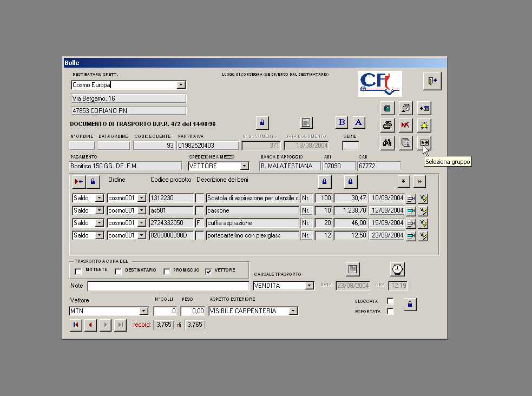Viewport: 532px width, 396px height.
Task: Click the yellow alarm bell icon
Action: coord(424,125)
